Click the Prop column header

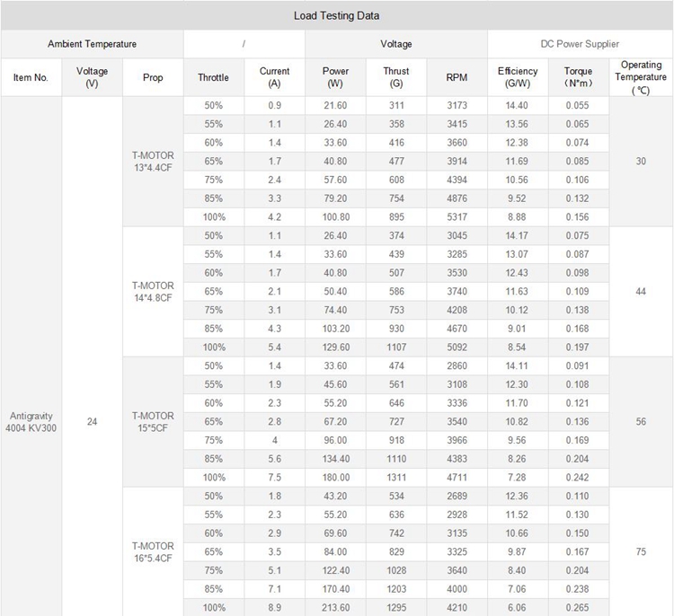tap(153, 77)
